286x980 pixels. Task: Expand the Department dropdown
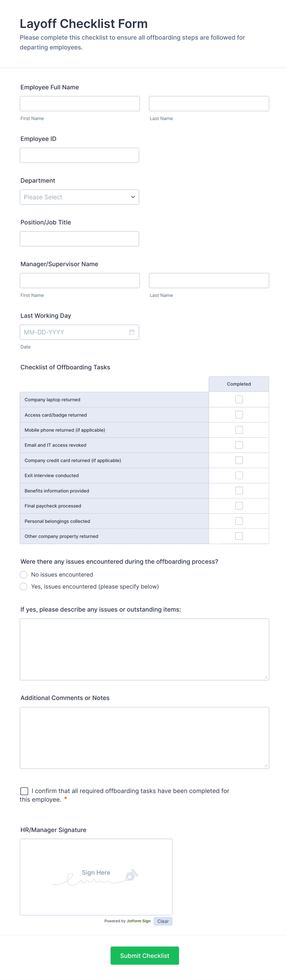click(79, 197)
